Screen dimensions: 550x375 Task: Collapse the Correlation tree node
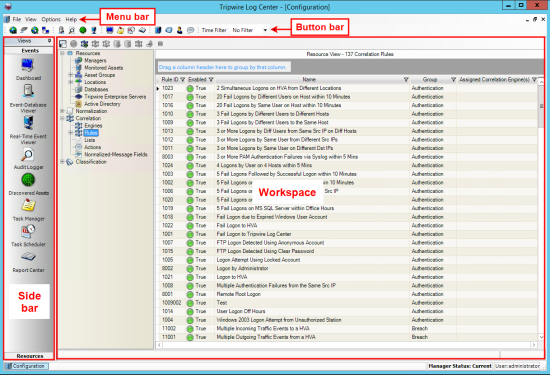(x=62, y=118)
